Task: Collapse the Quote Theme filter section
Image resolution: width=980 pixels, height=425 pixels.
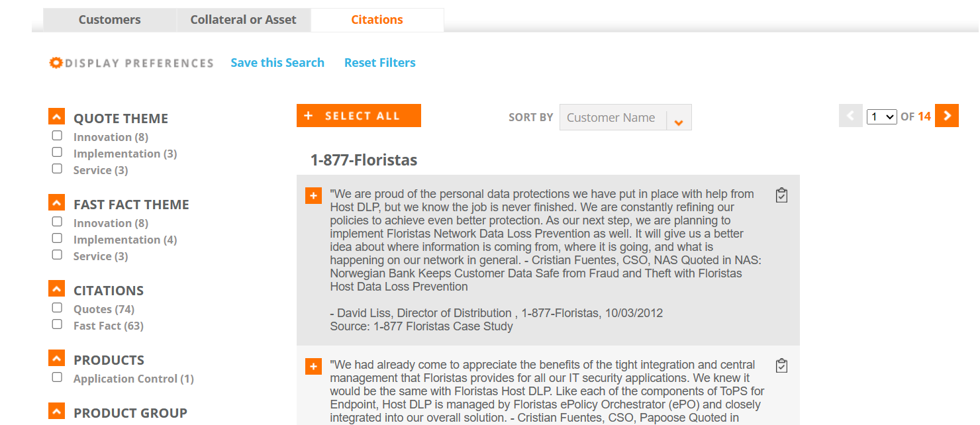Action: coord(56,117)
